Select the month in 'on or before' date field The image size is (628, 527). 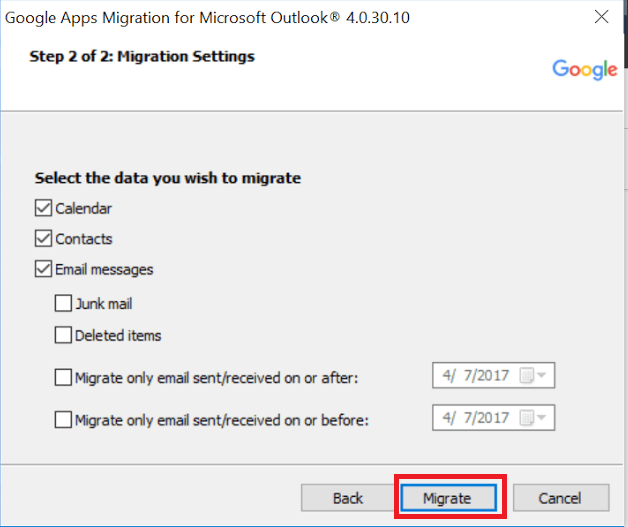(x=447, y=418)
